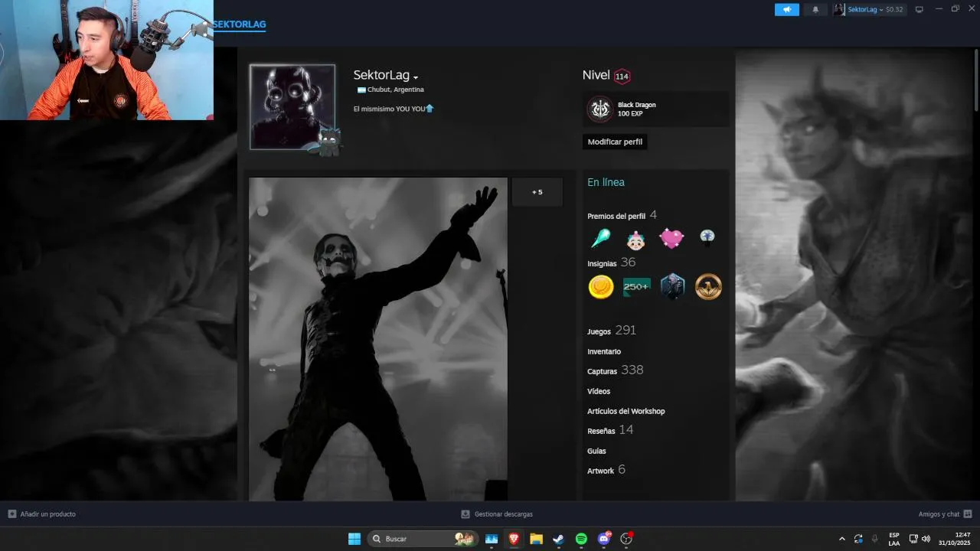980x551 pixels.
Task: Open File Explorer from the taskbar
Action: click(536, 539)
